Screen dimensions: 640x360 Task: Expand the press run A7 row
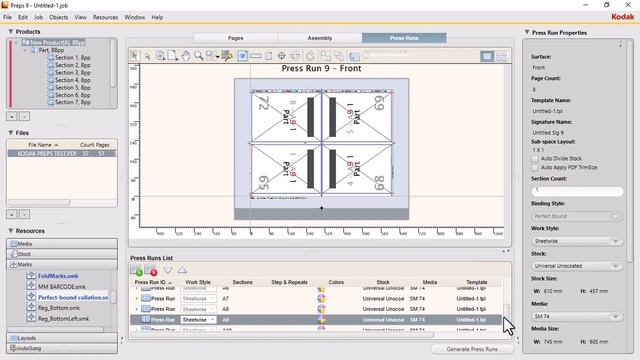[136, 299]
